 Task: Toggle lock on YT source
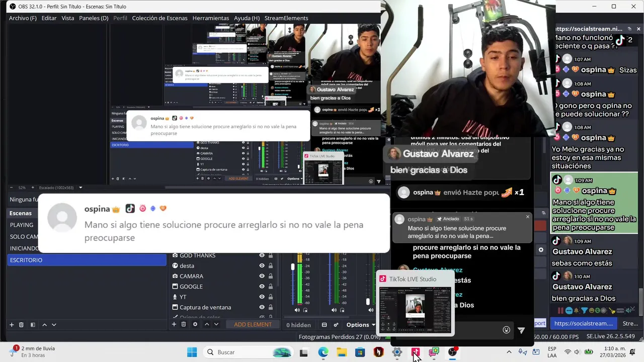click(270, 297)
